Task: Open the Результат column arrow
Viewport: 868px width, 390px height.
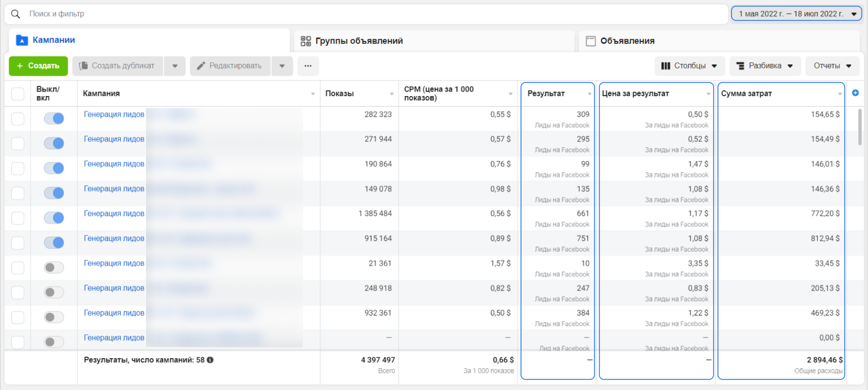Action: point(589,94)
